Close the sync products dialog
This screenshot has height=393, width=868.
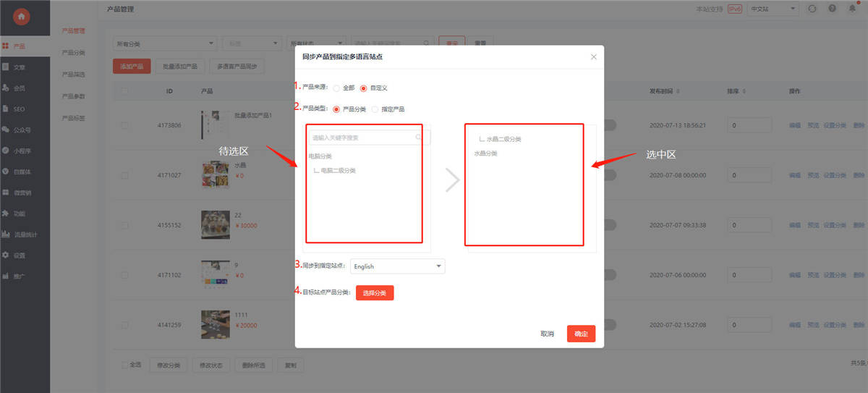(x=594, y=56)
